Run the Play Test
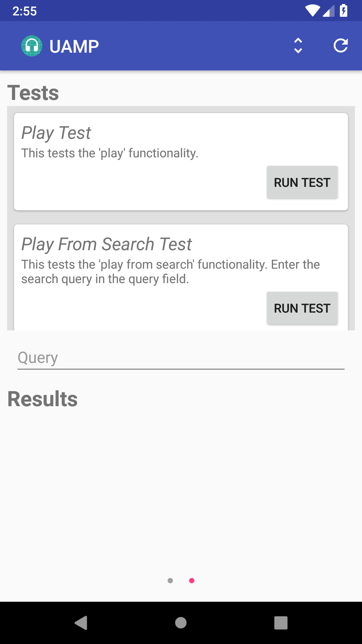 click(302, 182)
